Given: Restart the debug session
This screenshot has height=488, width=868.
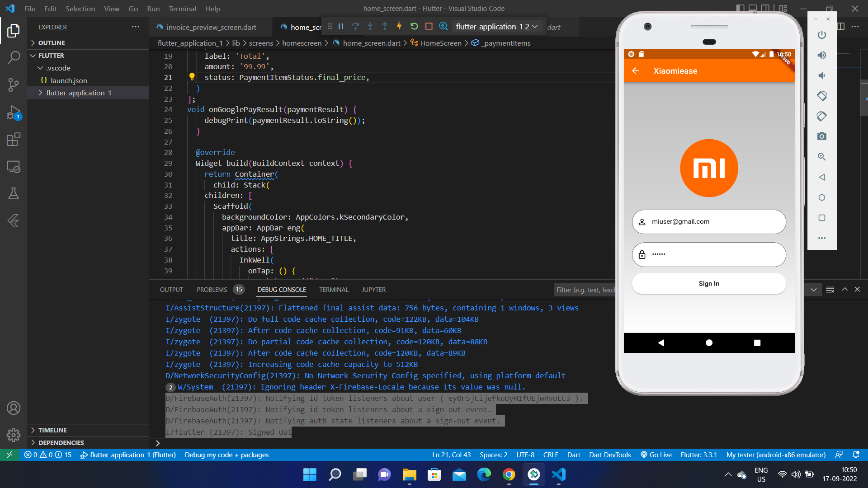Looking at the screenshot, I should 414,27.
